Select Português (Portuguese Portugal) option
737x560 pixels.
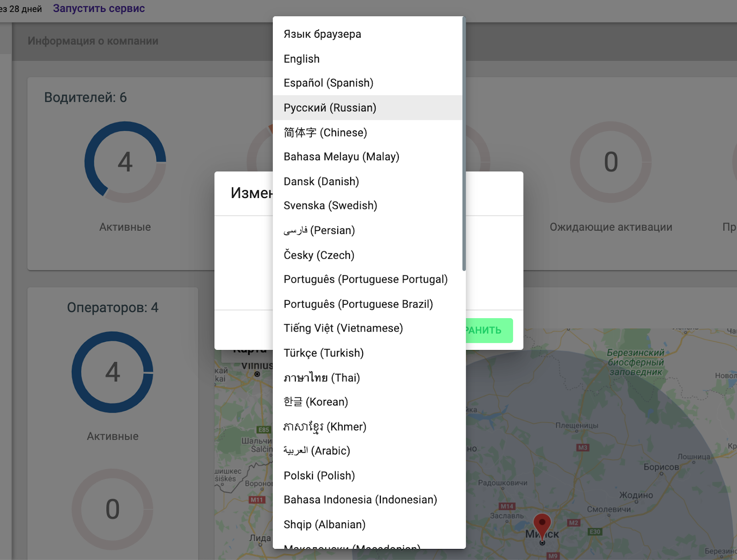tap(368, 279)
